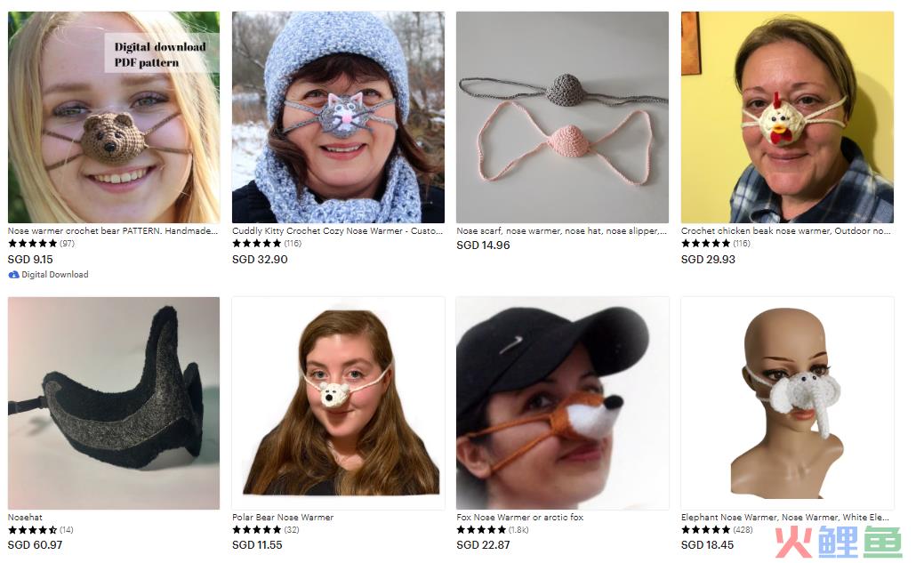Screen dimensions: 924x563
Task: Open the elephant nose warmer mannequin photo
Action: click(787, 403)
